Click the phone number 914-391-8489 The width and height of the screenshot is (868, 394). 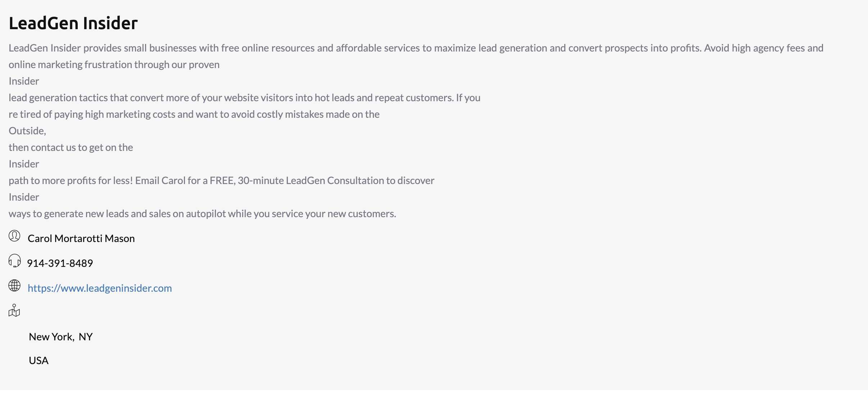(x=60, y=263)
